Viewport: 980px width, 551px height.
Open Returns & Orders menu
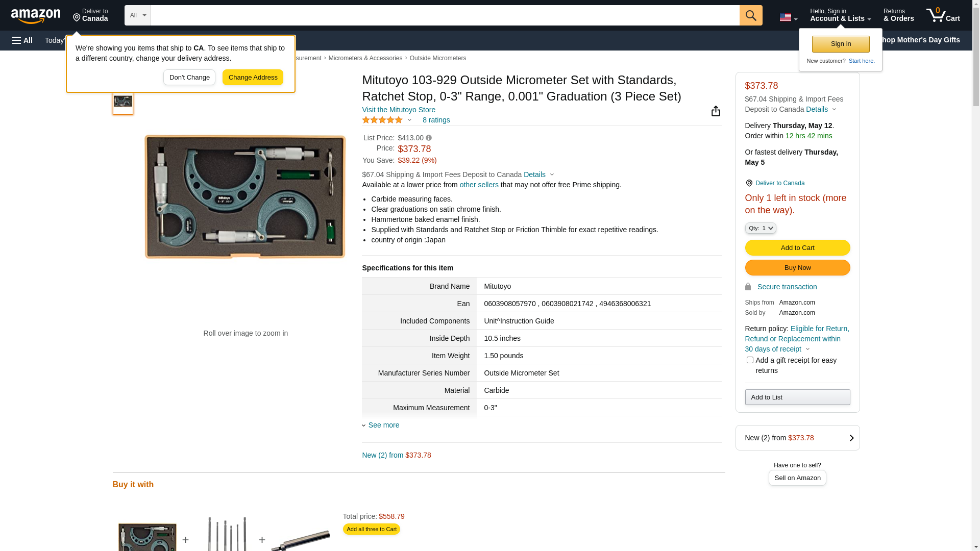pos(898,15)
